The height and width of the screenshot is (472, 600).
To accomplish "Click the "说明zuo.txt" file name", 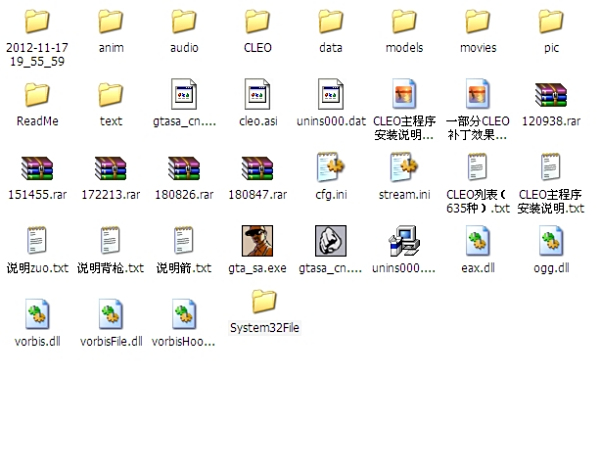I will tap(38, 268).
